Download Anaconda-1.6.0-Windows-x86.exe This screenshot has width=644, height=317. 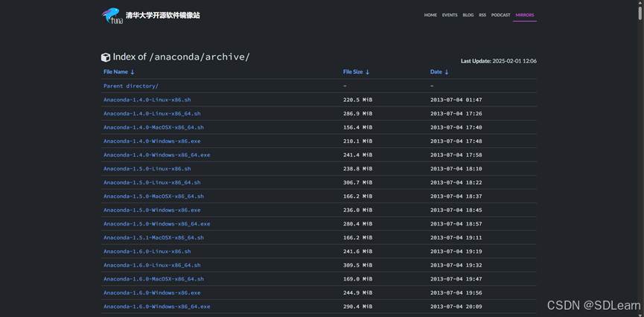click(152, 292)
